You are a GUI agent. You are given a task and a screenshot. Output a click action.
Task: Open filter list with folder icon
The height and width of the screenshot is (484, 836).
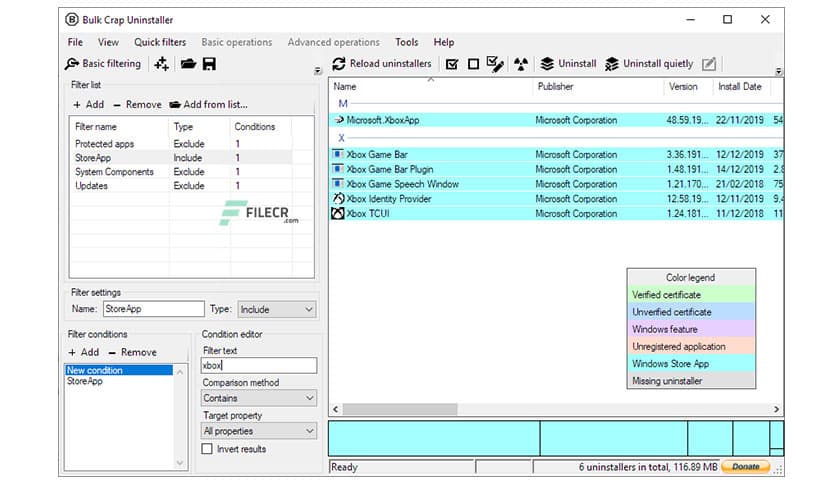[x=188, y=64]
